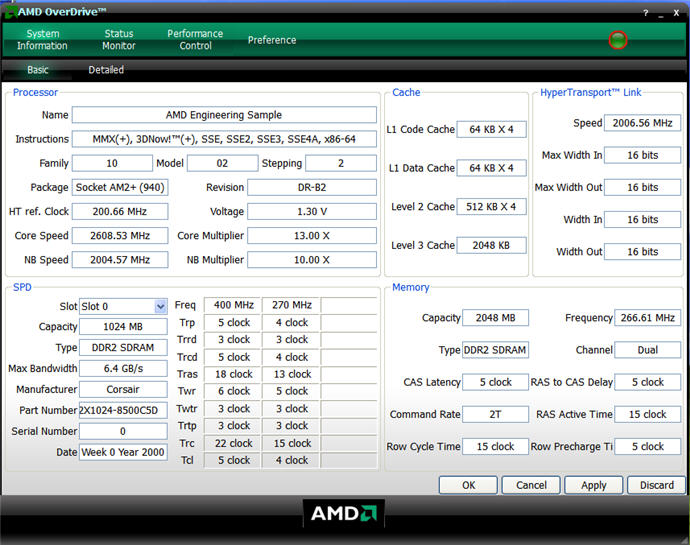Image resolution: width=690 pixels, height=545 pixels.
Task: Select the Basic tab
Action: point(37,70)
